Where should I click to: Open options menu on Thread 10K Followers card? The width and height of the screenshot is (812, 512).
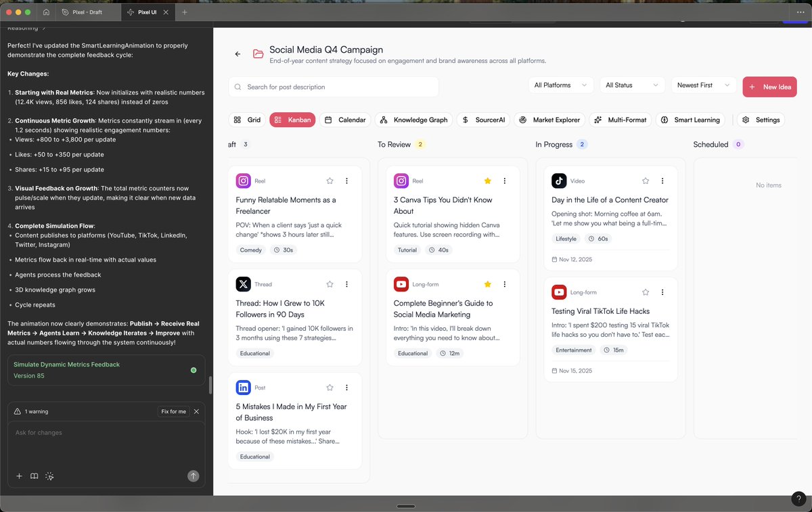pyautogui.click(x=346, y=284)
